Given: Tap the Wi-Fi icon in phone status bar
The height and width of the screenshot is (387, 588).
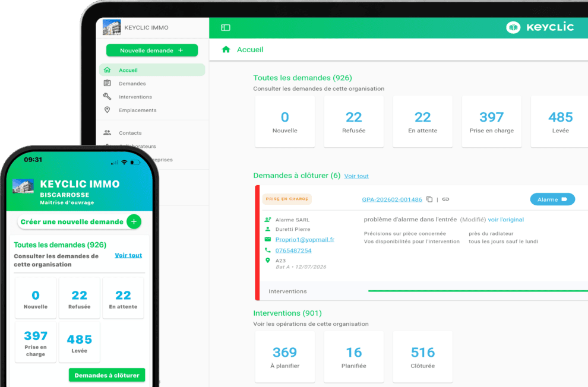Looking at the screenshot, I should point(124,162).
